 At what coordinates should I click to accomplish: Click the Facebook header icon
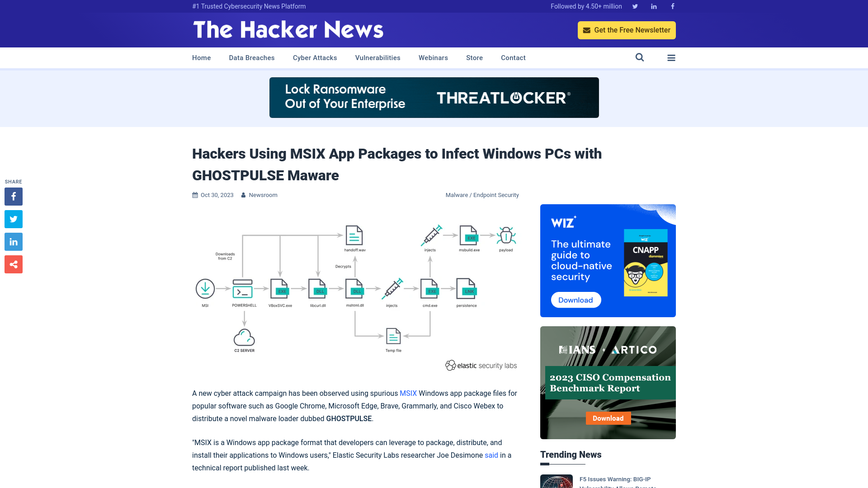coord(672,6)
